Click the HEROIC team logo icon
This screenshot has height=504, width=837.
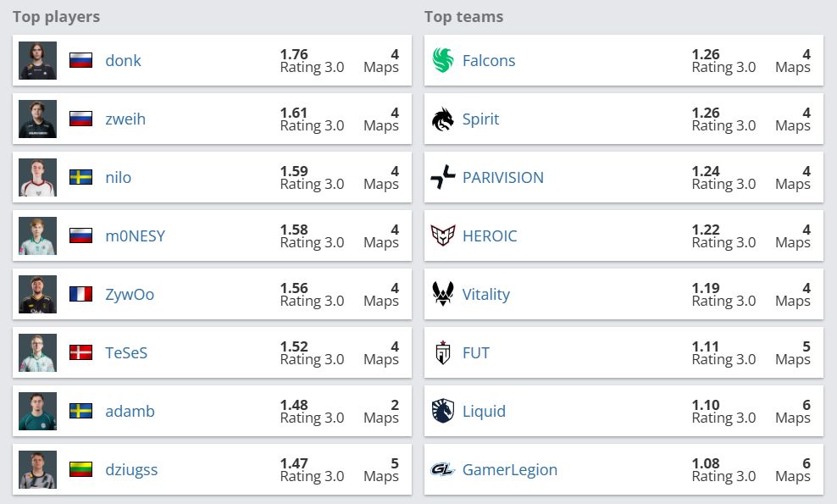tap(443, 235)
